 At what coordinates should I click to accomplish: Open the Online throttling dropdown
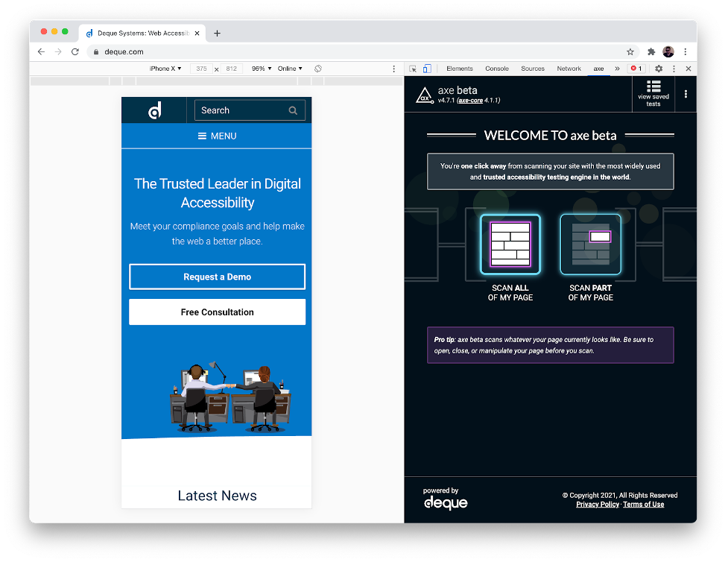290,69
